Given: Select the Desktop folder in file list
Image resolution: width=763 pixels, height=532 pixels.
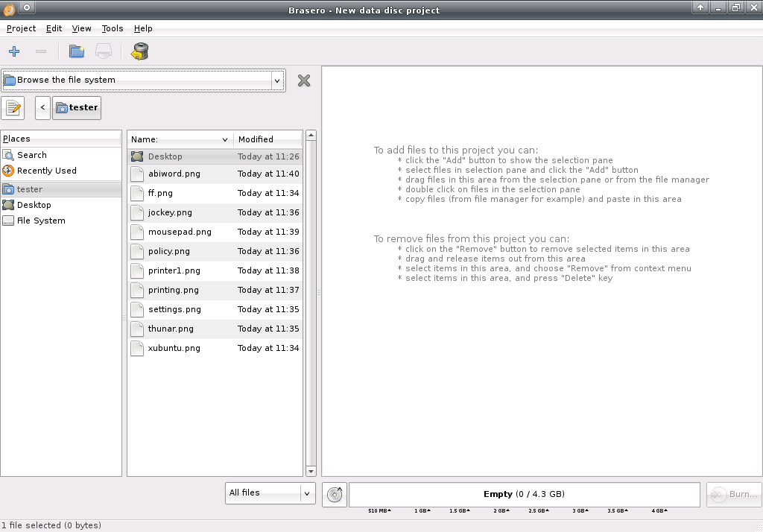Looking at the screenshot, I should point(215,156).
